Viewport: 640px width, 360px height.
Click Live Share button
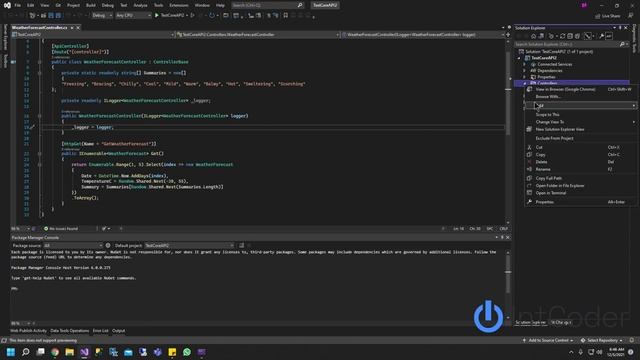click(x=607, y=16)
